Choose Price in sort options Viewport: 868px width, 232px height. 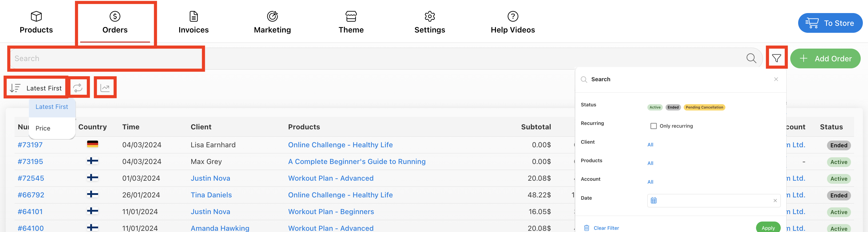point(43,128)
